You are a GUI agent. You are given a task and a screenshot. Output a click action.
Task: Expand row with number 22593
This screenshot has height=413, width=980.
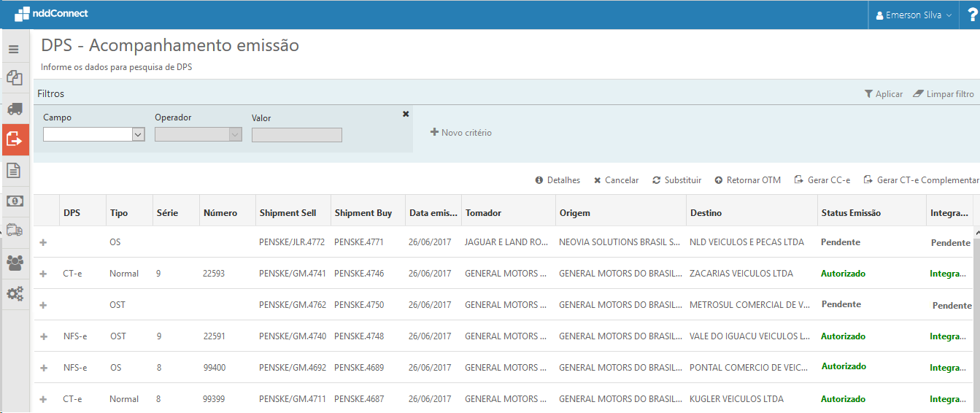point(43,274)
